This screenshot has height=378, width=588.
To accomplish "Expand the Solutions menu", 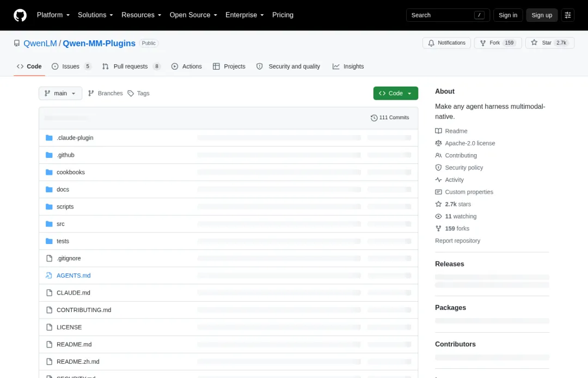I will coord(95,15).
